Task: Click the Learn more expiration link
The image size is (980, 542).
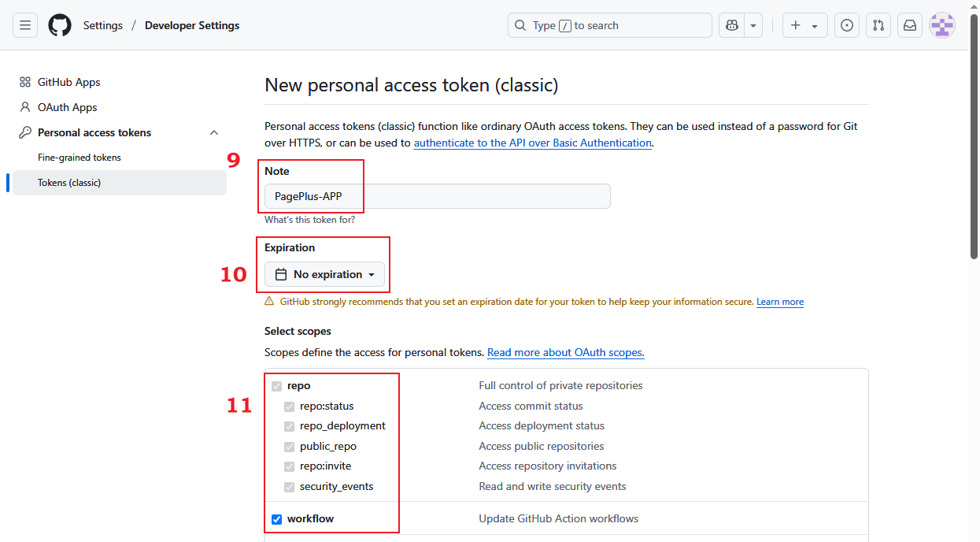Action: tap(780, 302)
